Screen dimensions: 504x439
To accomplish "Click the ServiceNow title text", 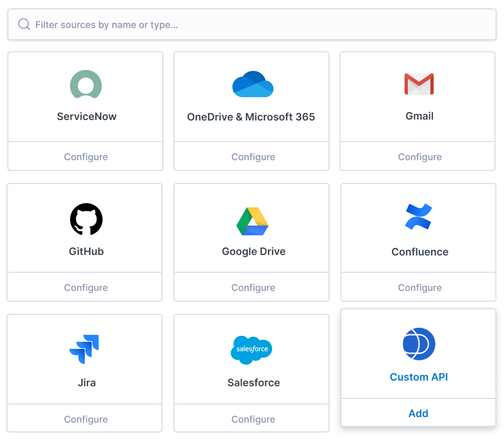I will (x=86, y=116).
